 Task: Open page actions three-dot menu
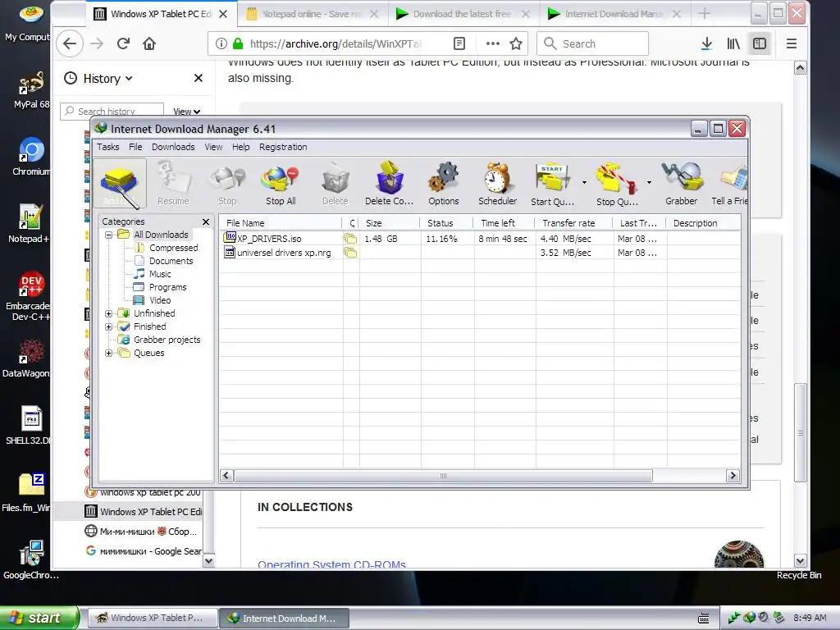click(x=492, y=44)
